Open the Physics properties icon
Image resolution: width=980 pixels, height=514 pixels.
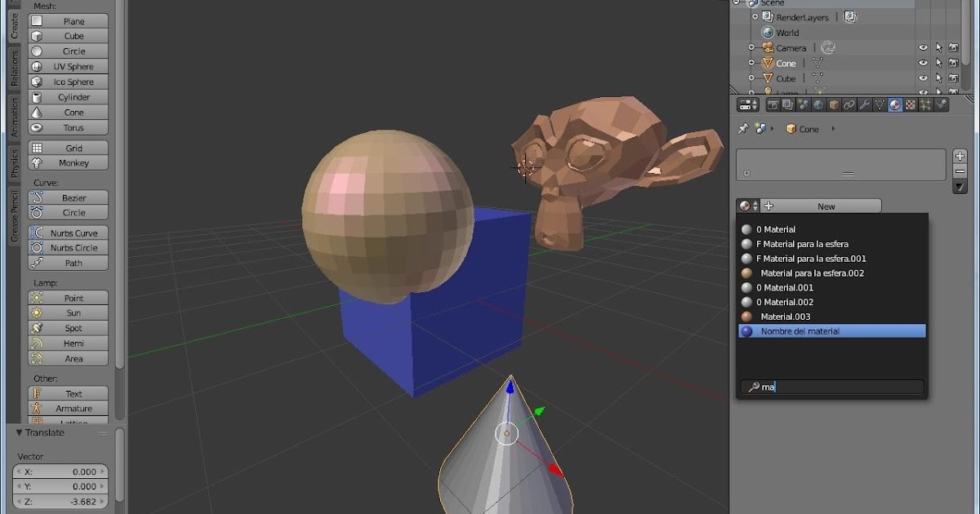pyautogui.click(x=941, y=104)
